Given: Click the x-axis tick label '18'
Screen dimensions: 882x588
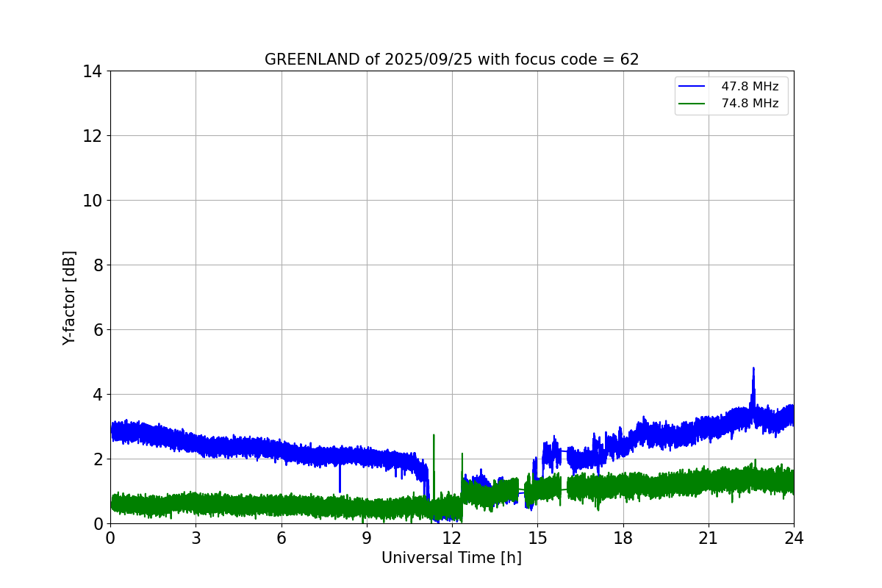Looking at the screenshot, I should [623, 538].
